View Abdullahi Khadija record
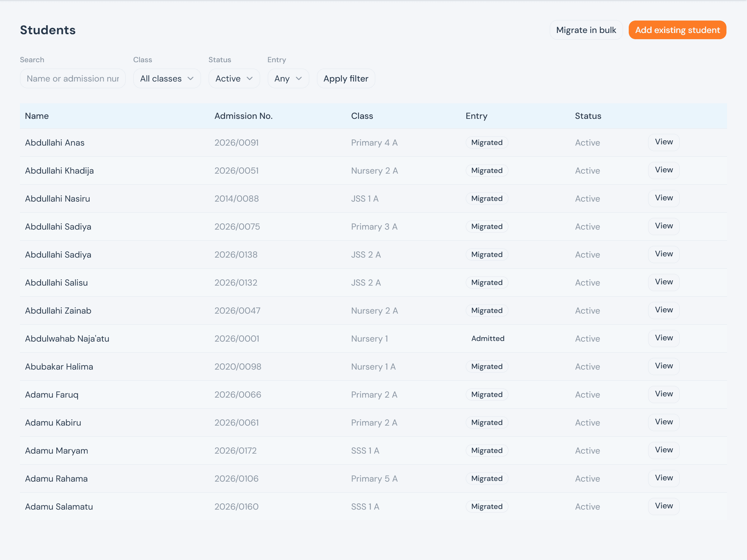This screenshot has width=747, height=560. click(x=664, y=170)
